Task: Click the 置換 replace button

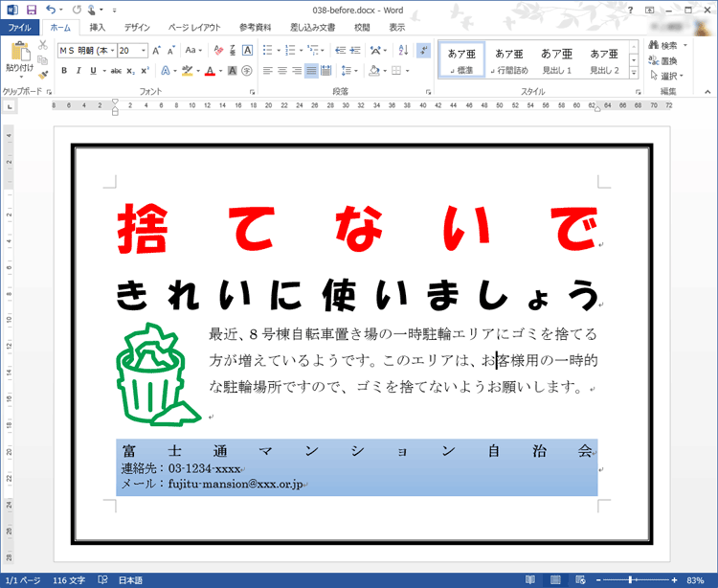Action: (x=663, y=60)
